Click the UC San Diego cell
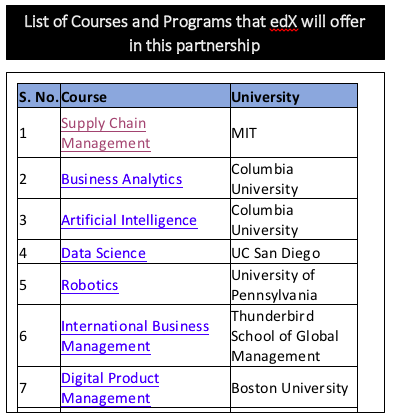This screenshot has height=420, width=393. pyautogui.click(x=294, y=252)
